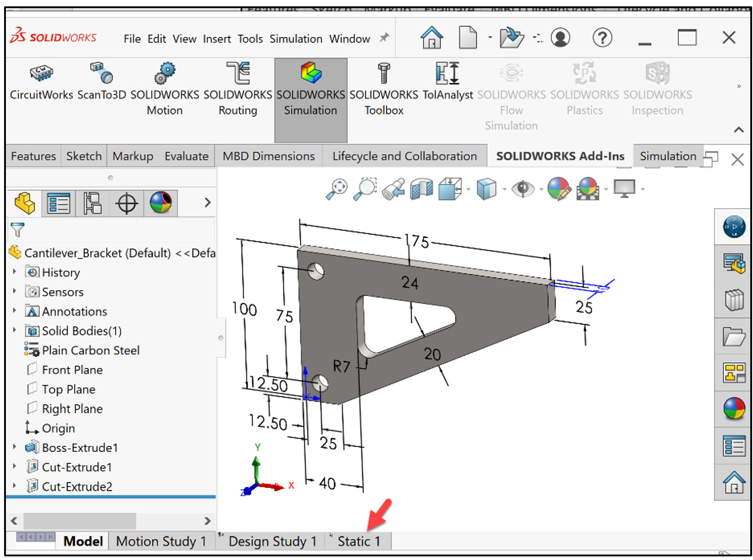
Task: Collapse the CommandManager with the chevron
Action: pyautogui.click(x=738, y=130)
